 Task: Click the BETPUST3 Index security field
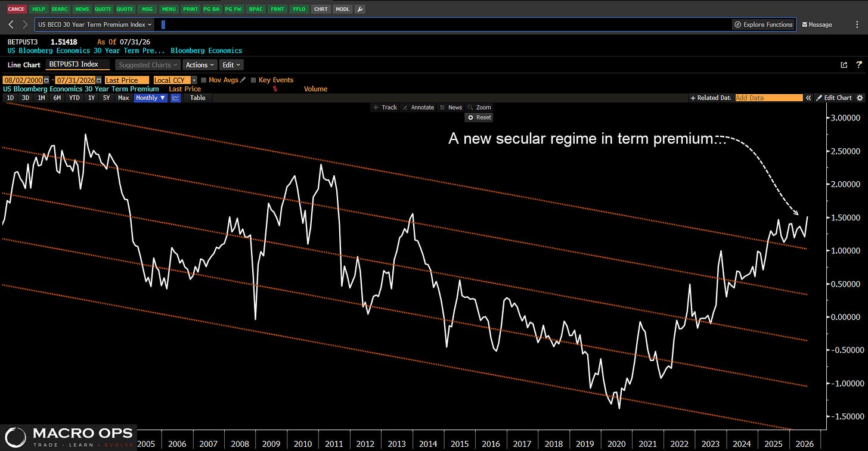(77, 64)
